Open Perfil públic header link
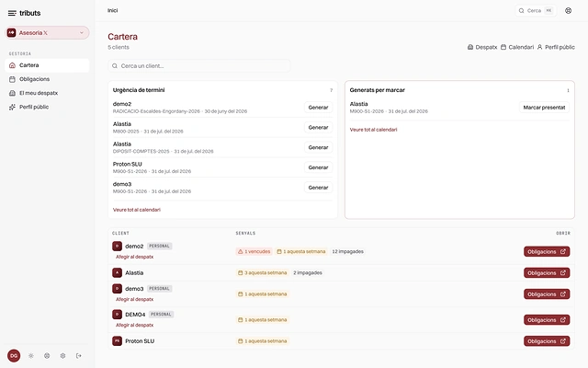The width and height of the screenshot is (588, 368). [x=556, y=47]
